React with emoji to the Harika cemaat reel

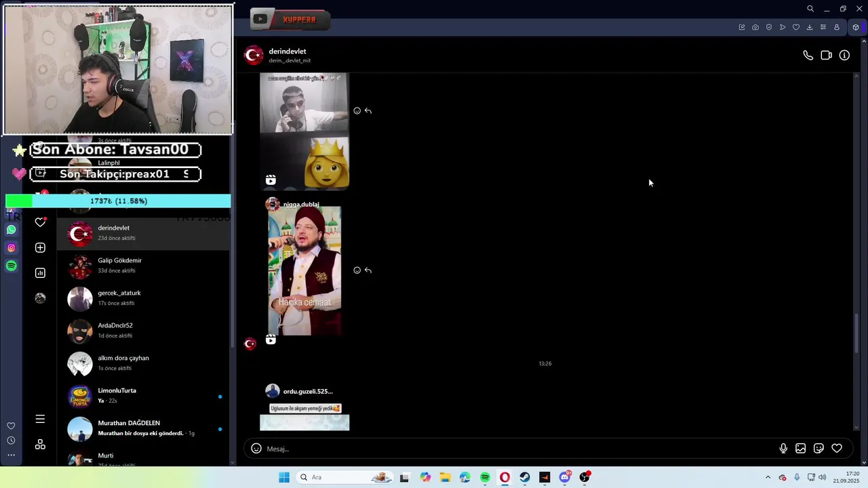[357, 270]
